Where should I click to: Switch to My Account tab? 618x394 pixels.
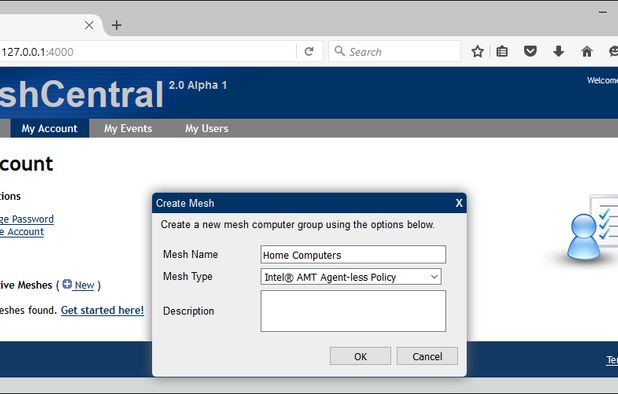click(x=50, y=128)
